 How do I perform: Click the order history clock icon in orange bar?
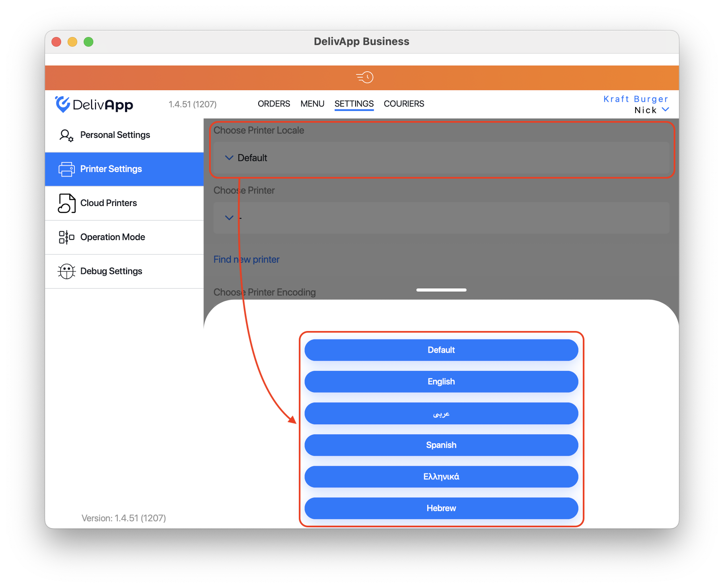pyautogui.click(x=365, y=77)
